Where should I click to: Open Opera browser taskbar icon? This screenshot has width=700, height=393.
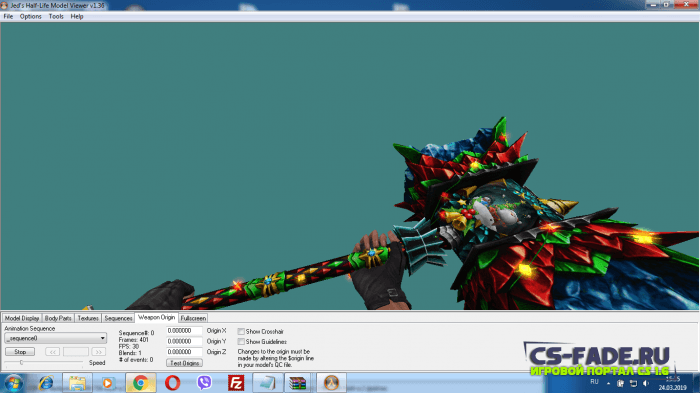[x=172, y=383]
